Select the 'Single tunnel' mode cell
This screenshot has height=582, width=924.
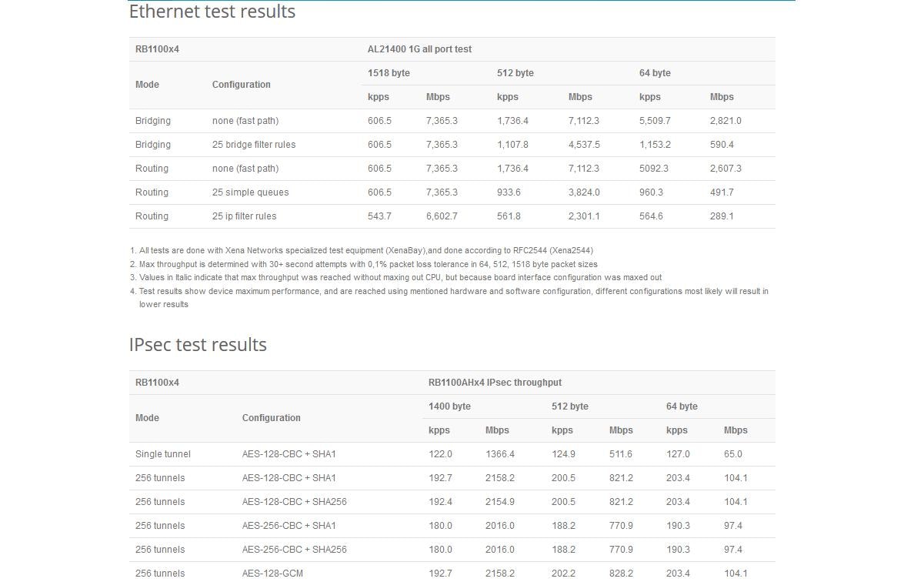tap(163, 454)
